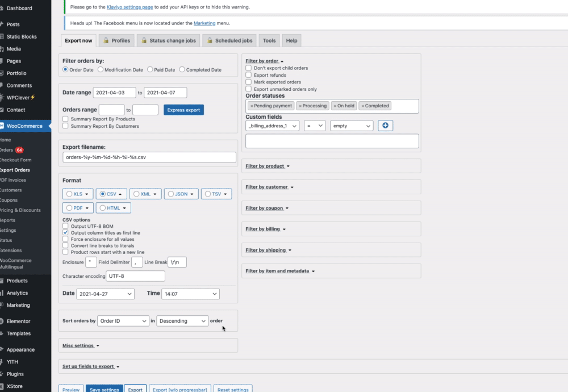Viewport: 568px width, 392px height.
Task: Remove the Pending payment status tag
Action: (252, 106)
